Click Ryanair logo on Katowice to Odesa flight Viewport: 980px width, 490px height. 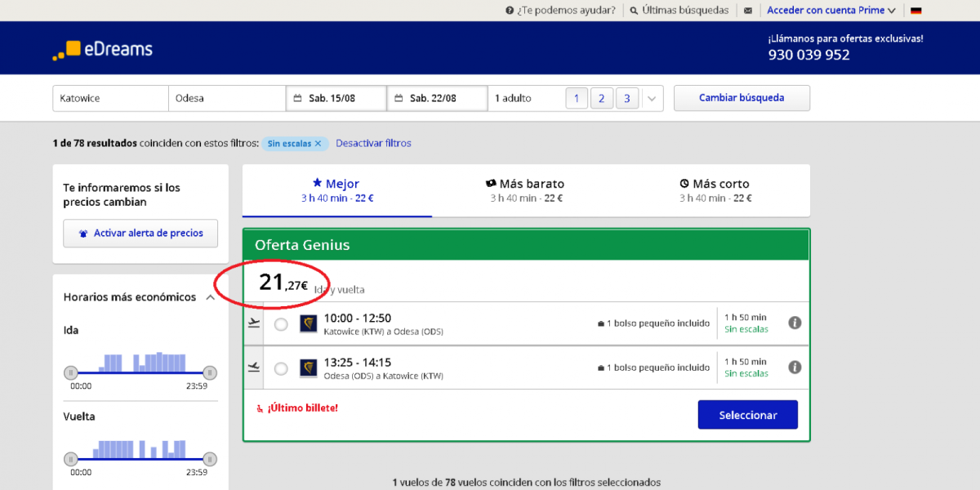[309, 324]
